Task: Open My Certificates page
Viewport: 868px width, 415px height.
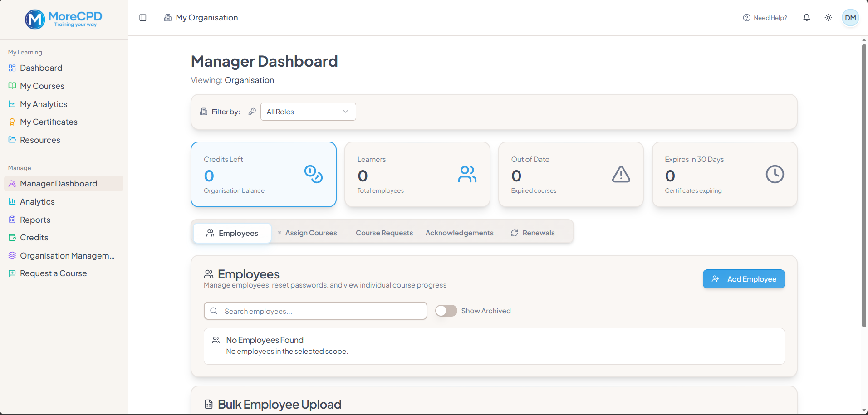Action: tap(64, 122)
